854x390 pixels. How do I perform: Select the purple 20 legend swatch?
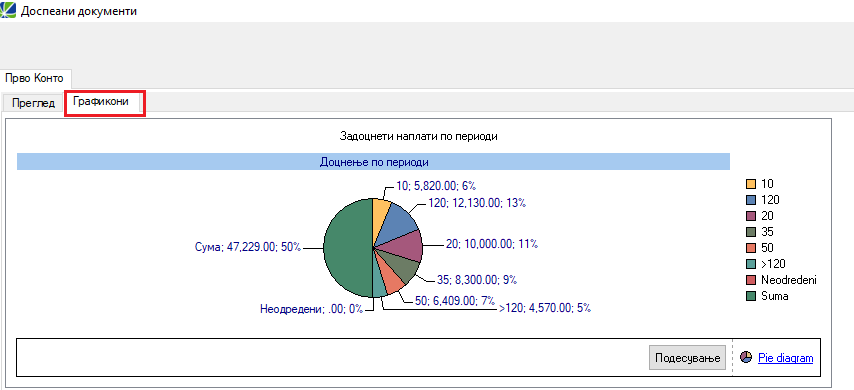coord(751,216)
